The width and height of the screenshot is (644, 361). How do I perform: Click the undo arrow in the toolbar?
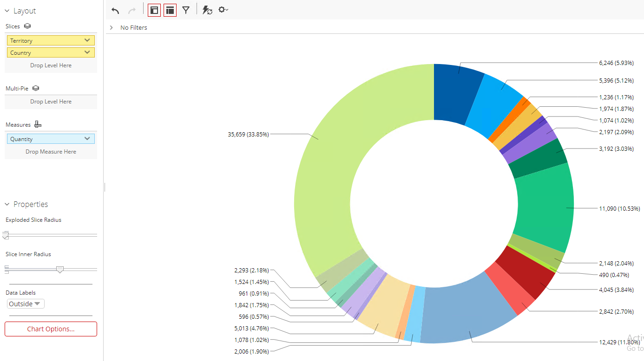pyautogui.click(x=116, y=10)
